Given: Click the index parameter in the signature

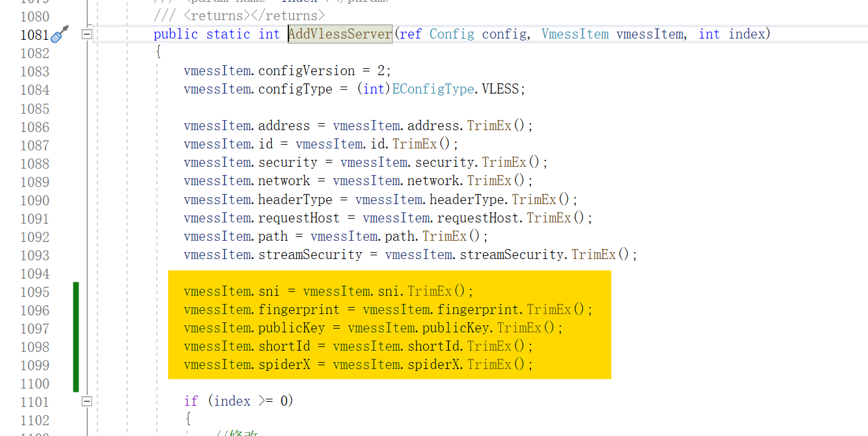Looking at the screenshot, I should (x=747, y=34).
